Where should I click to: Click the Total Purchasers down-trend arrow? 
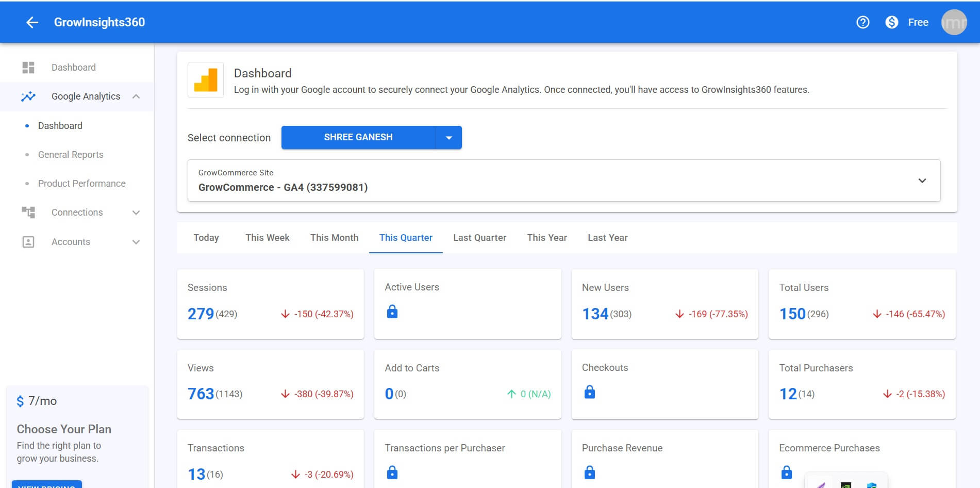pos(887,394)
